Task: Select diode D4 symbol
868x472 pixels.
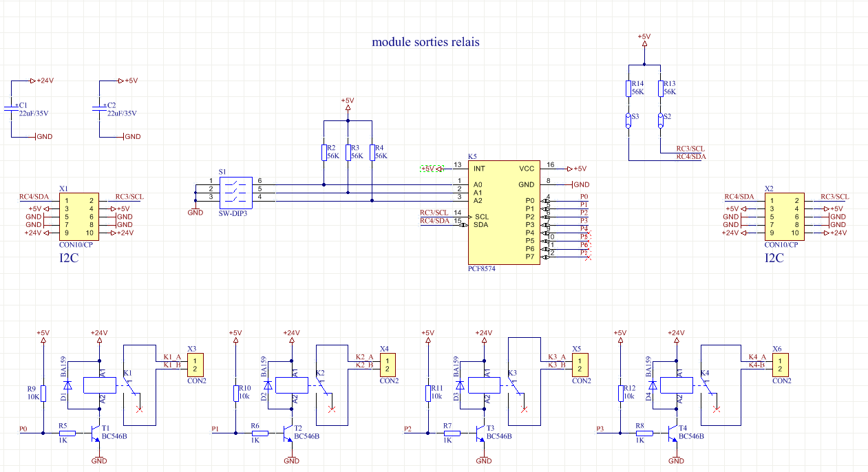Action: click(653, 385)
